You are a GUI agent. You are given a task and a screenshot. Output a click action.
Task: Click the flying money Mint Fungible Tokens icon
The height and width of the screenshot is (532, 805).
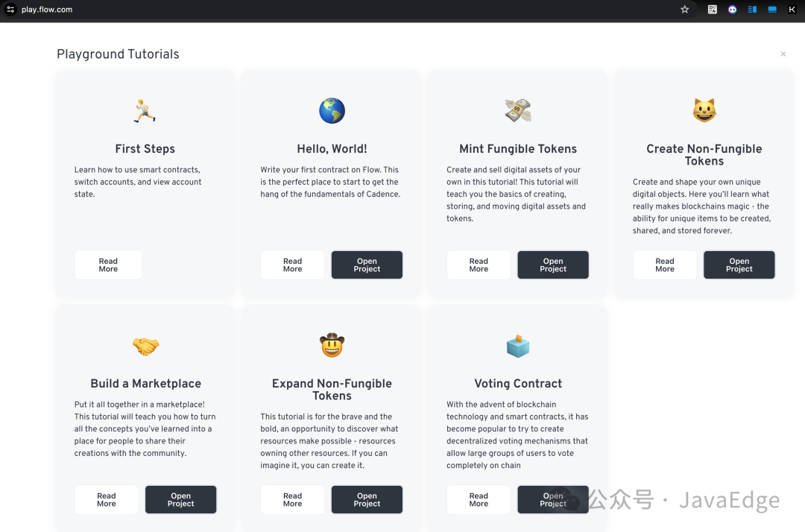click(x=518, y=111)
